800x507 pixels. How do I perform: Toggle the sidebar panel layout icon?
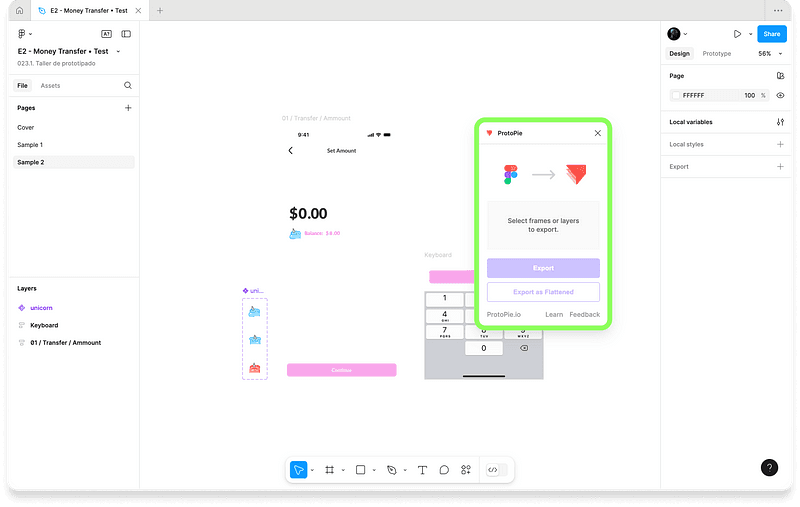point(126,34)
